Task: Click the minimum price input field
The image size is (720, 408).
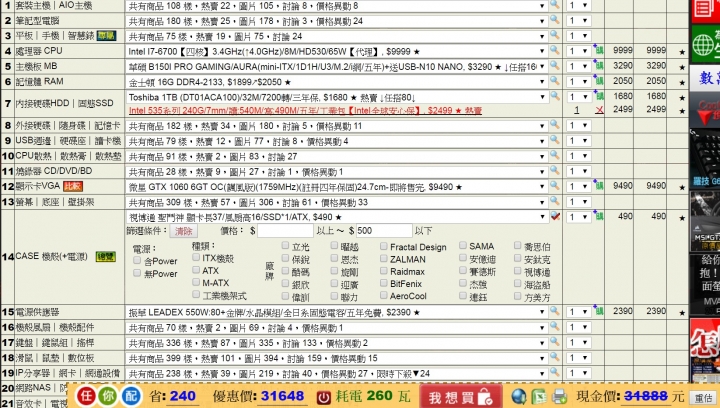Action: point(285,231)
